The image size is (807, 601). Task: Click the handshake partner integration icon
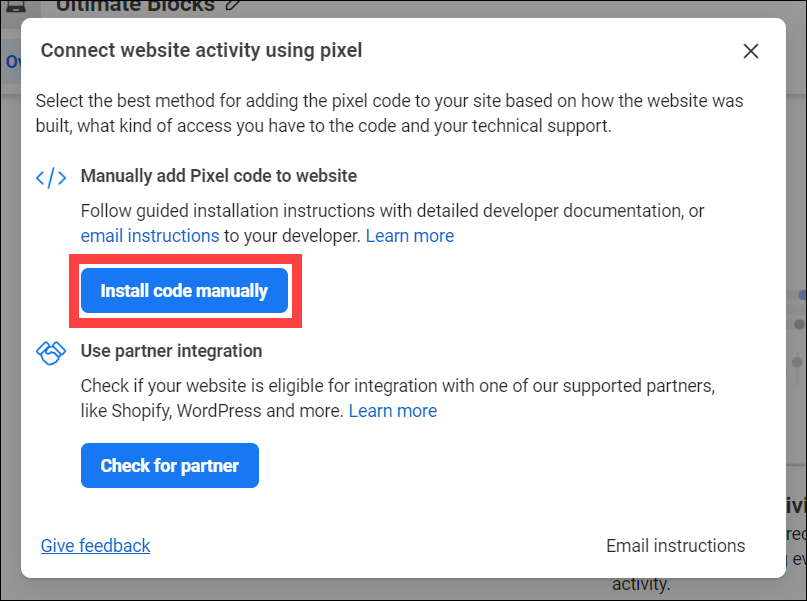[50, 353]
